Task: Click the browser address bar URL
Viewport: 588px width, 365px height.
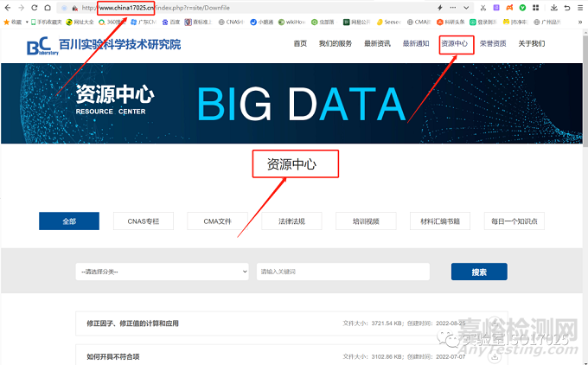Action: 156,8
